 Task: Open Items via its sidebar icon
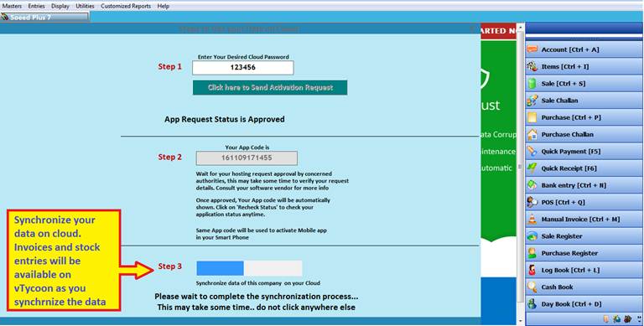pyautogui.click(x=532, y=66)
